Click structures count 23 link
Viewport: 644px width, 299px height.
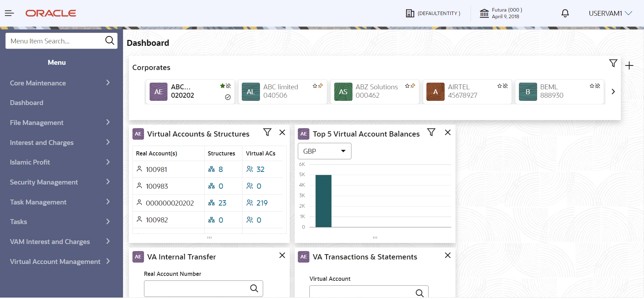click(222, 203)
